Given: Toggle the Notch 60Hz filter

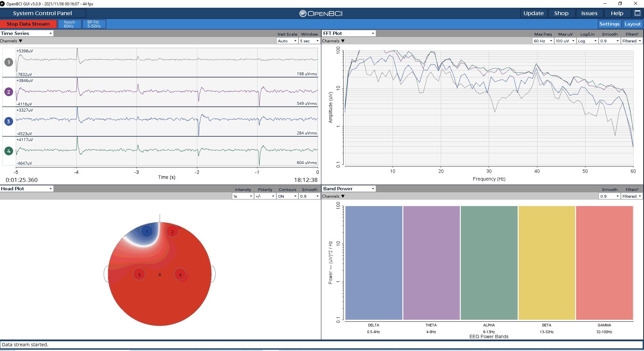Looking at the screenshot, I should tap(70, 24).
